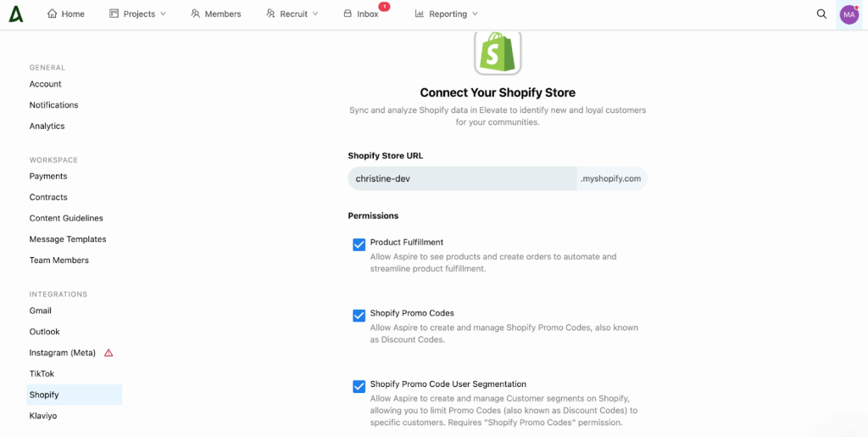
Task: Open the MA user avatar menu
Action: 849,14
